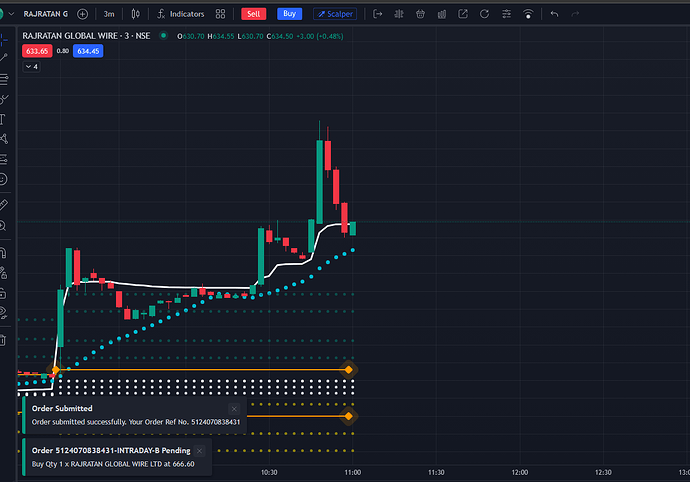The image size is (690, 482).
Task: Check live connection signal icon
Action: click(528, 14)
